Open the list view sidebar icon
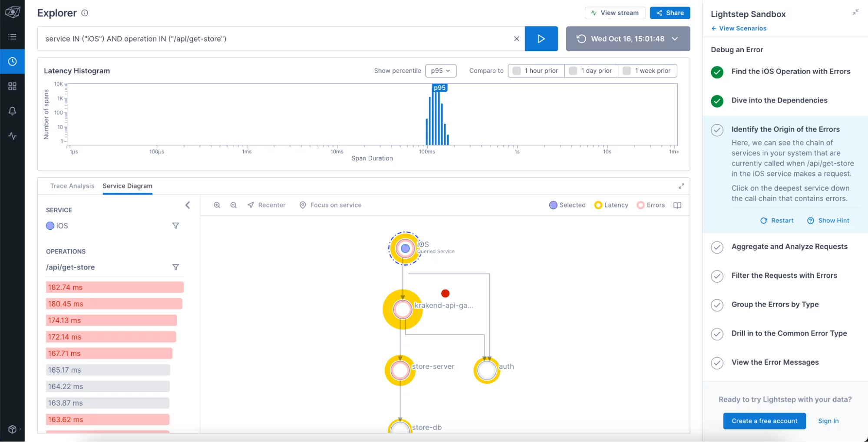Screen dimensions: 868x442 12,37
